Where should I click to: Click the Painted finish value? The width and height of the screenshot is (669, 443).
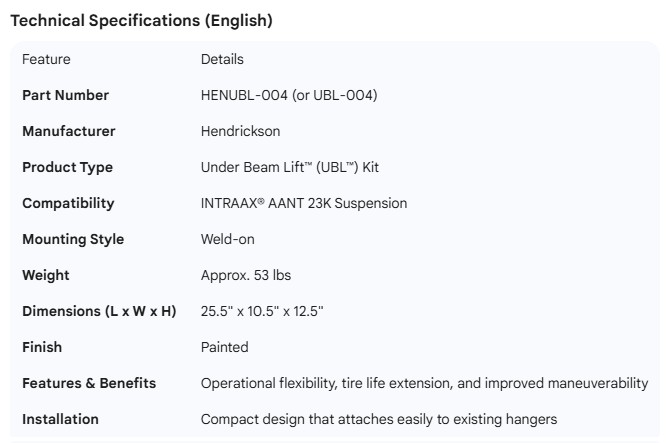[x=224, y=347]
